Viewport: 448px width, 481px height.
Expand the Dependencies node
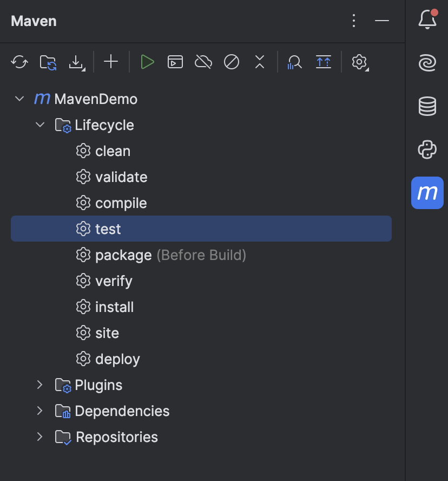(x=39, y=411)
